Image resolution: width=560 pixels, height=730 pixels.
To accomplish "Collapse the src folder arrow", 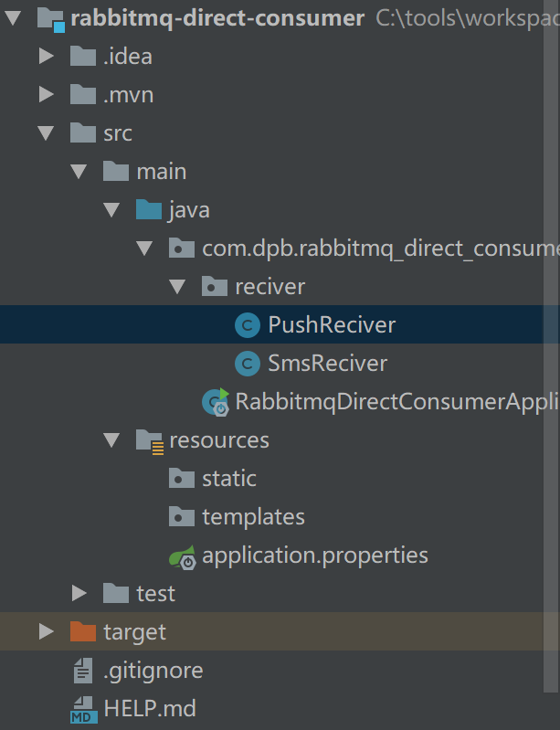I will 46,133.
